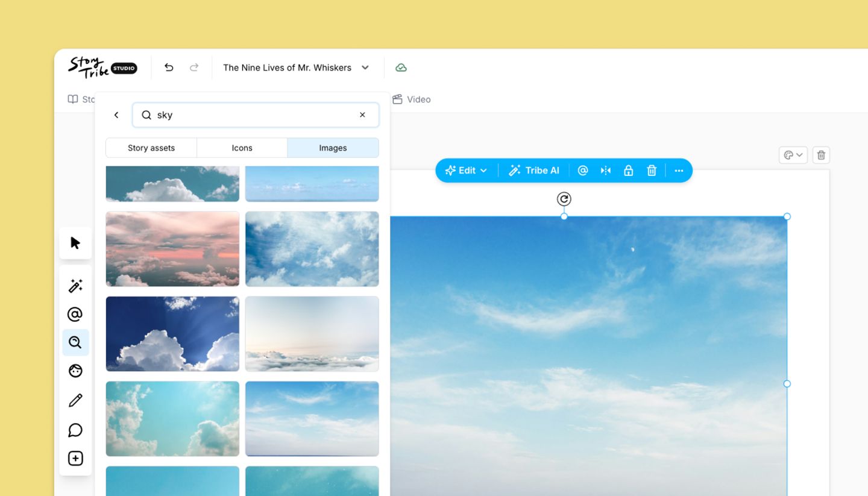This screenshot has height=496, width=868.
Task: Open the character face tool
Action: (x=75, y=371)
